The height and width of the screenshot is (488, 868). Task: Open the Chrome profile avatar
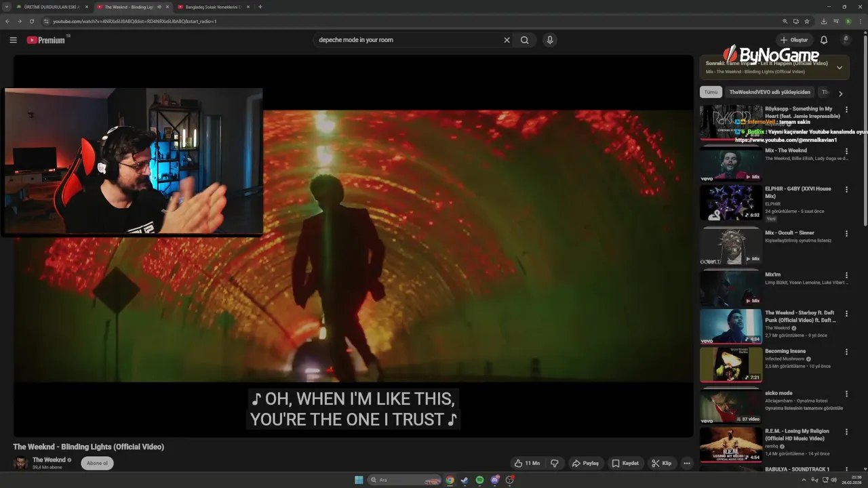848,21
